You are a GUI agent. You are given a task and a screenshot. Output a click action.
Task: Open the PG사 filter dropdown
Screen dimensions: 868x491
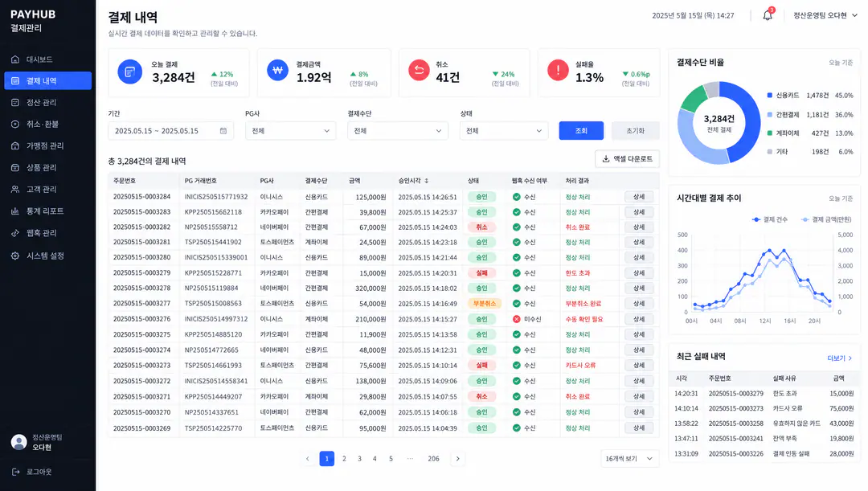291,131
